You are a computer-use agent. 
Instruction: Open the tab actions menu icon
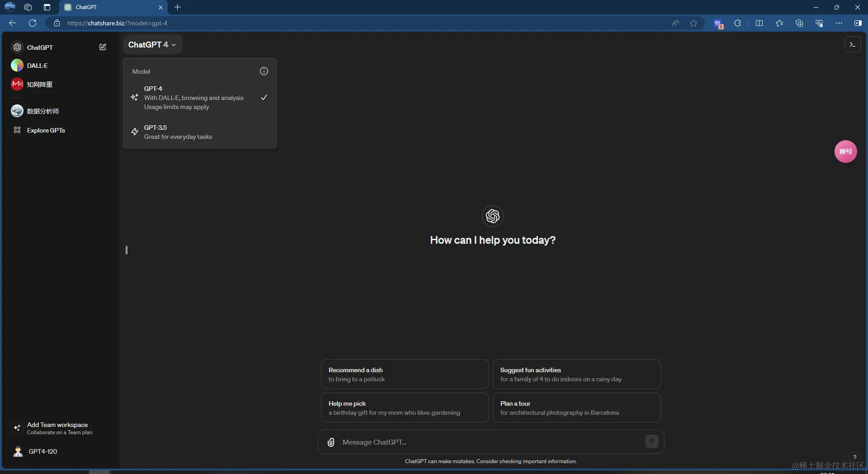(x=47, y=7)
